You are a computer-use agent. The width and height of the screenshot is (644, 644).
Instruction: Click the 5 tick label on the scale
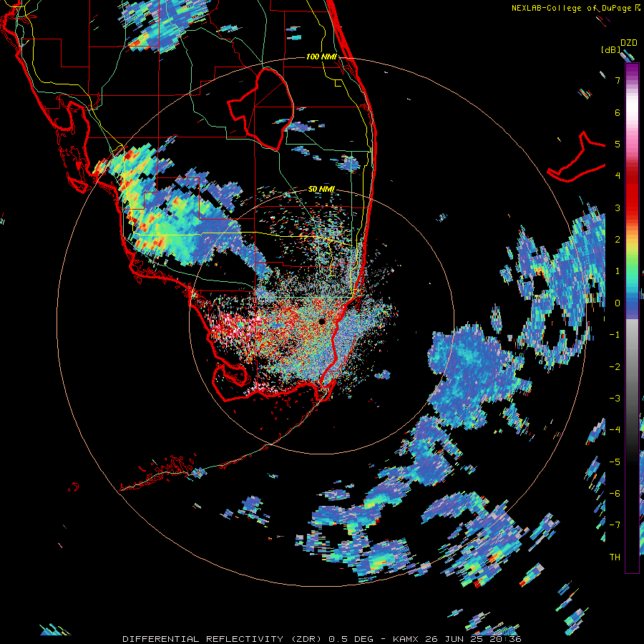618,144
